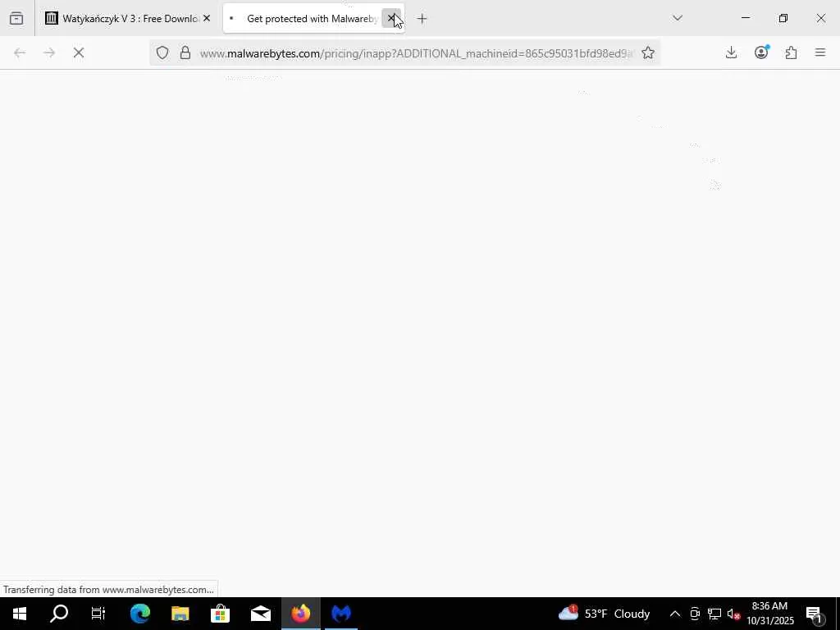Click the malwarebytes.com URL address field
Viewport: 840px width, 630px height.
416,53
